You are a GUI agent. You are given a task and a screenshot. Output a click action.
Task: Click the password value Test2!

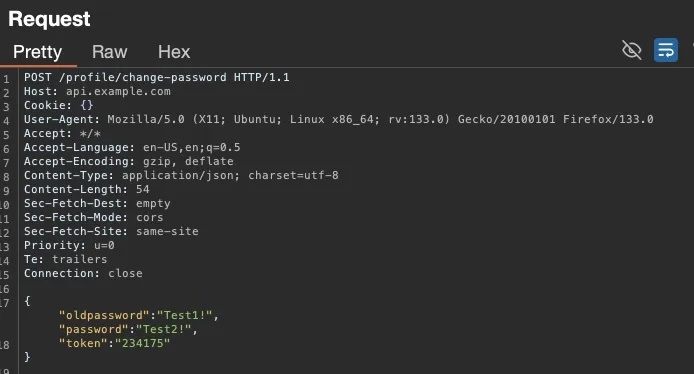pyautogui.click(x=164, y=329)
